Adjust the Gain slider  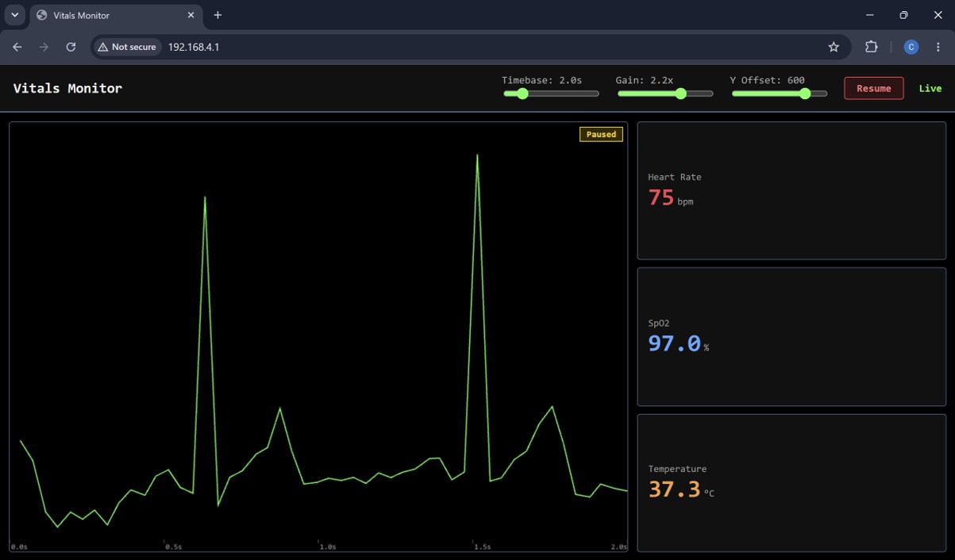[x=665, y=94]
